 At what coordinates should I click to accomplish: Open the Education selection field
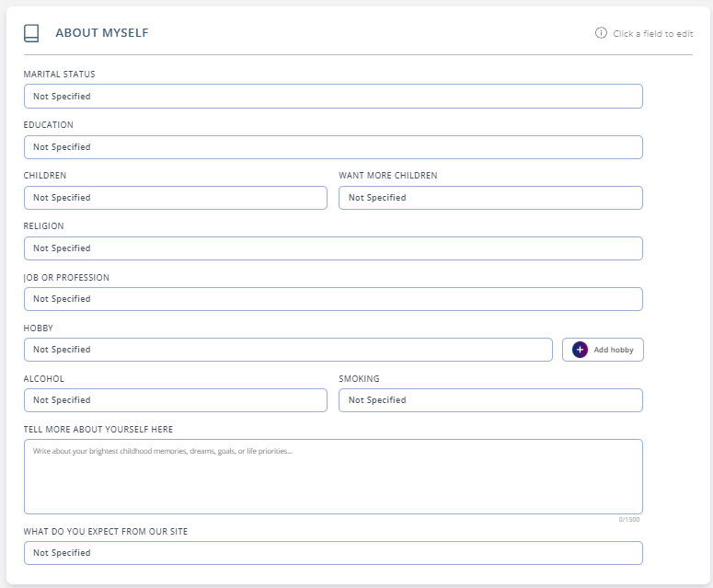tap(333, 147)
